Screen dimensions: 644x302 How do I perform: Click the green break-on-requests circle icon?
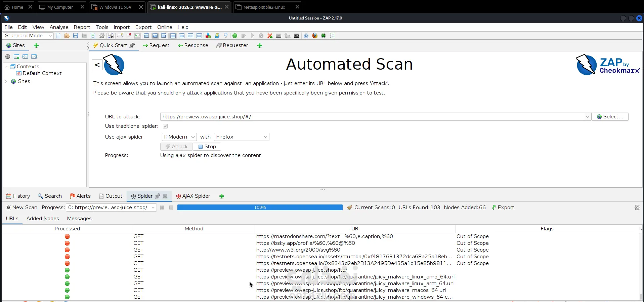point(235,36)
